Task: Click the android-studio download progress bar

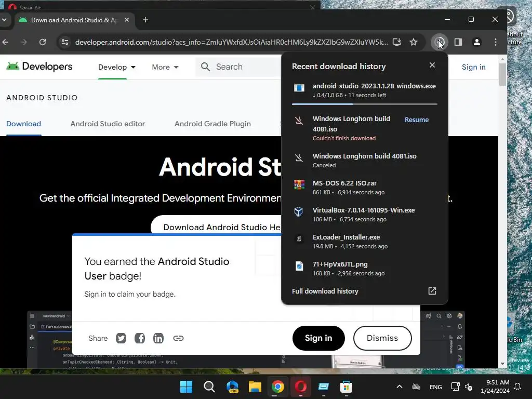Action: point(364,104)
